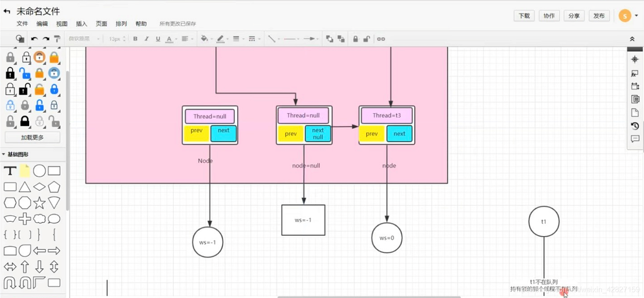Screen dimensions: 644x298
Task: Open the 页面 menu
Action: pos(101,24)
